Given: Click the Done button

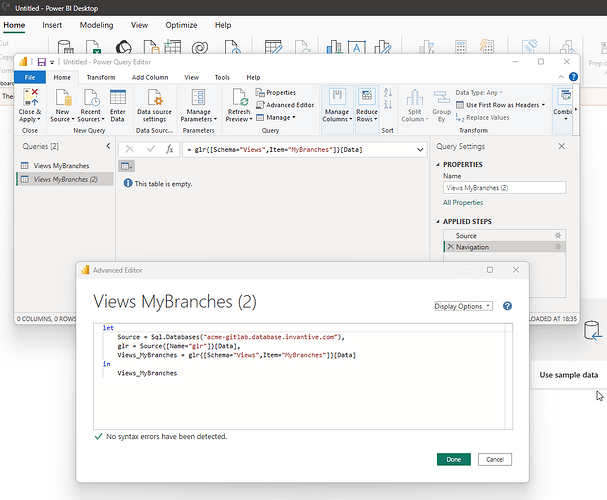Looking at the screenshot, I should pyautogui.click(x=454, y=459).
